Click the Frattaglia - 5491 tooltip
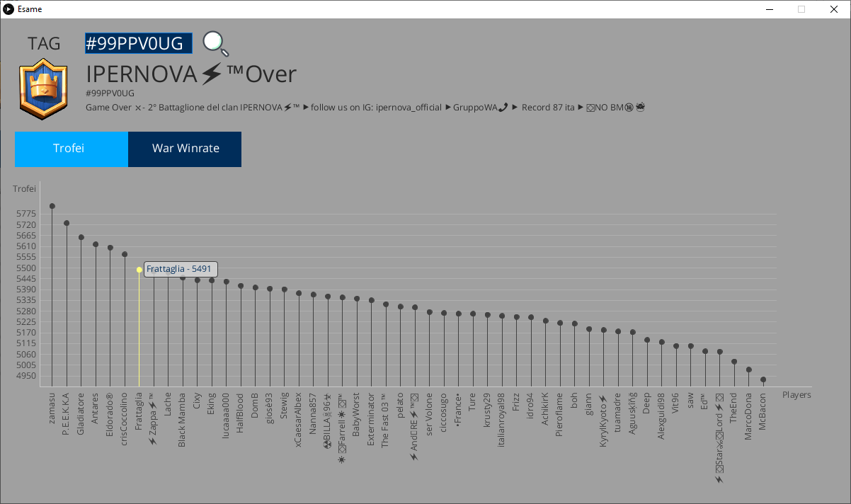This screenshot has width=851, height=504. tap(181, 269)
